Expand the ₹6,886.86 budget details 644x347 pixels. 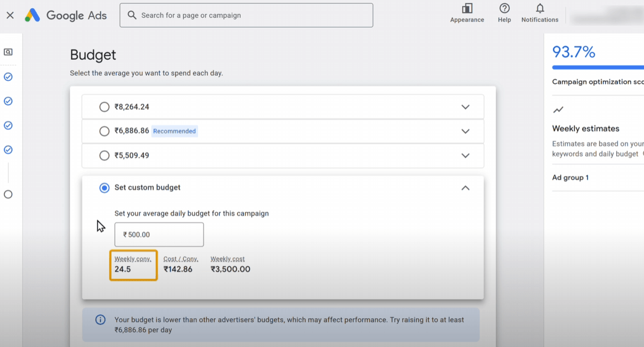click(x=465, y=131)
